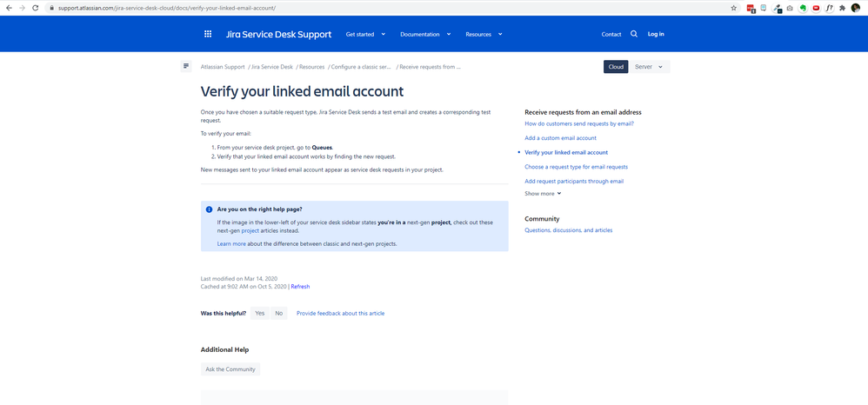Click the eyedropper color picker extension
Image resolution: width=868 pixels, height=405 pixels.
pyautogui.click(x=778, y=9)
